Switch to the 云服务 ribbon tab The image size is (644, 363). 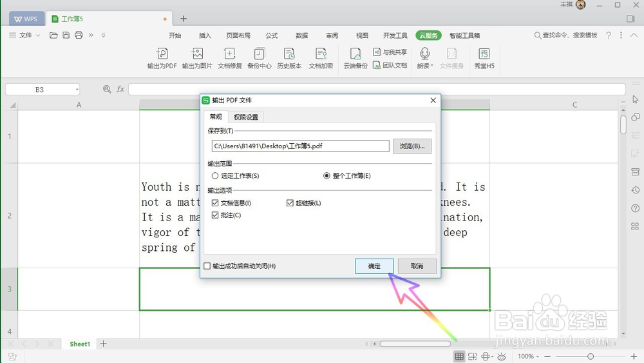tap(428, 35)
